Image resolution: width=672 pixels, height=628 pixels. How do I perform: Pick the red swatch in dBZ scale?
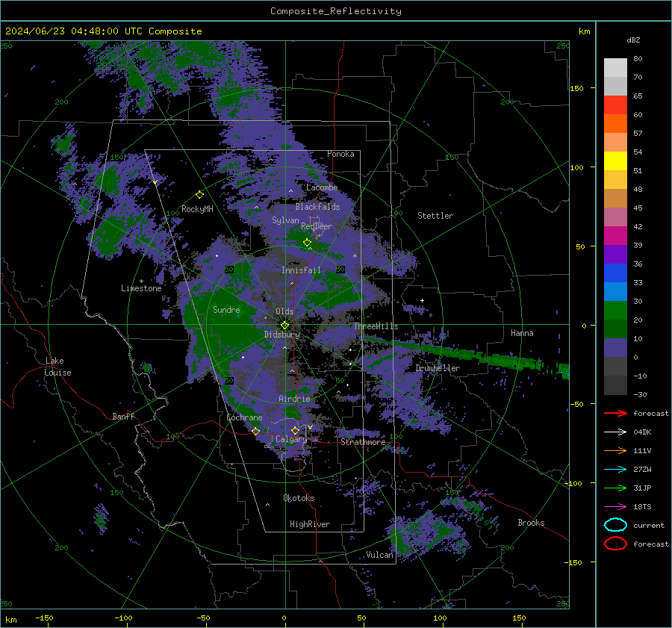click(x=615, y=105)
